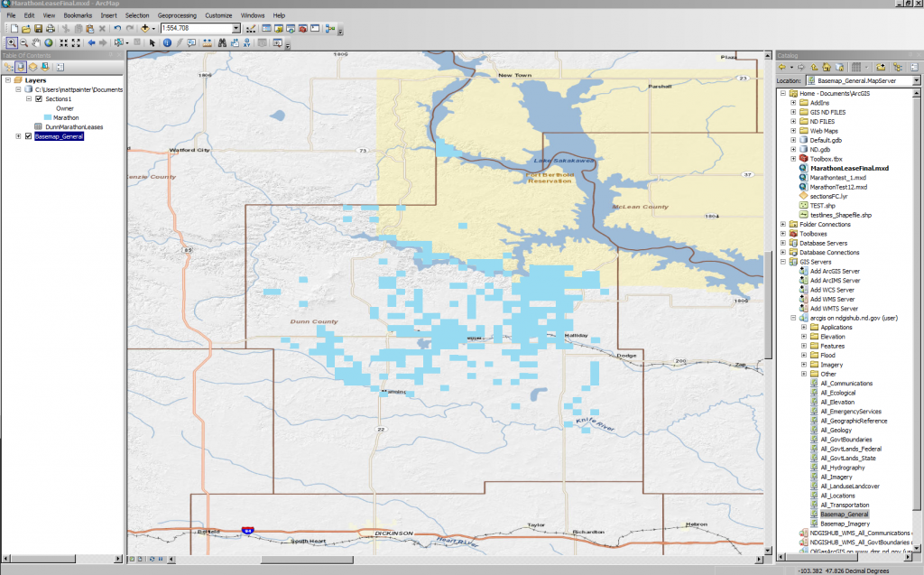The height and width of the screenshot is (575, 924).
Task: Open the Bookmarks menu
Action: 78,15
